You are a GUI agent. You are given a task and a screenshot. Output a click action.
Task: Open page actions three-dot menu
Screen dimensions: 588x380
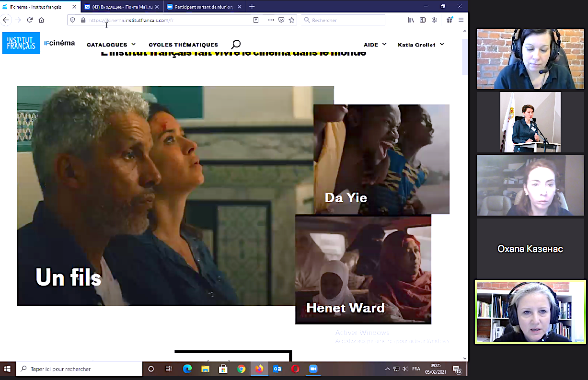point(271,20)
